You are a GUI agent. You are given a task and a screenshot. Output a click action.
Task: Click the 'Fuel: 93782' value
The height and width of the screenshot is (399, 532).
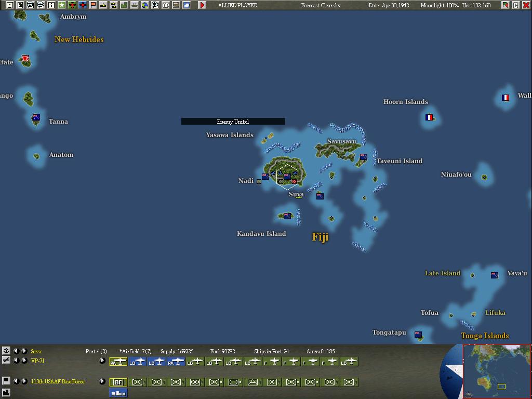(222, 351)
